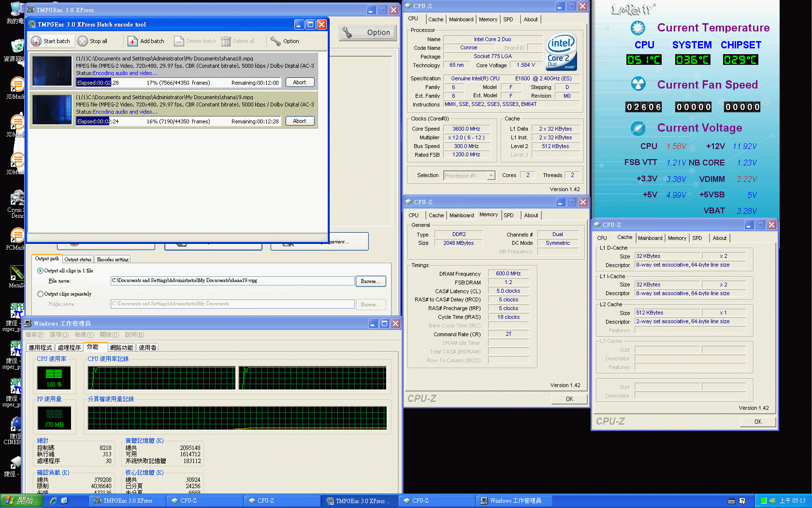Click the system clock showing 05:13
This screenshot has height=508, width=812.
tap(793, 501)
